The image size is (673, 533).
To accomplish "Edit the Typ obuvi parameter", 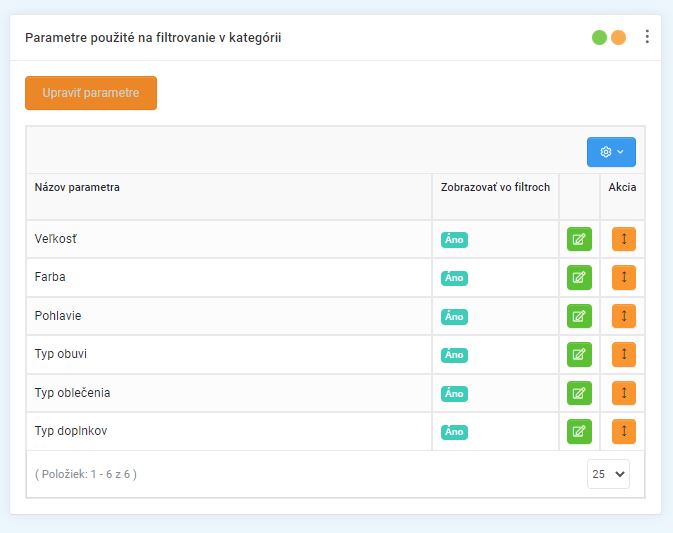I will pos(579,354).
